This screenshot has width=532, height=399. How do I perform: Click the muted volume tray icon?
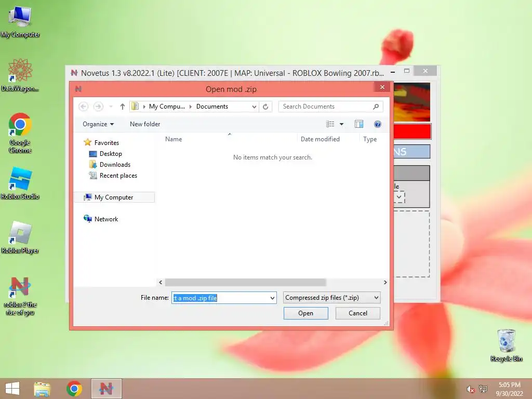(x=470, y=389)
